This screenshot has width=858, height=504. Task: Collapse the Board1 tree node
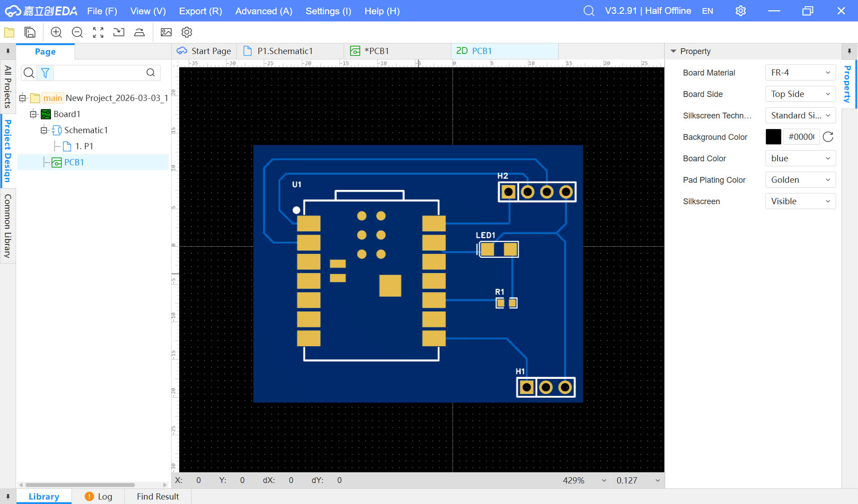(33, 114)
